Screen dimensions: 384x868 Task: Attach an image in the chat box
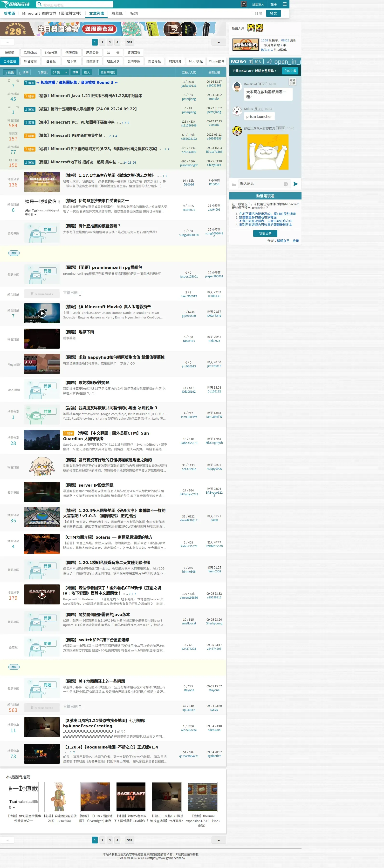tap(234, 184)
